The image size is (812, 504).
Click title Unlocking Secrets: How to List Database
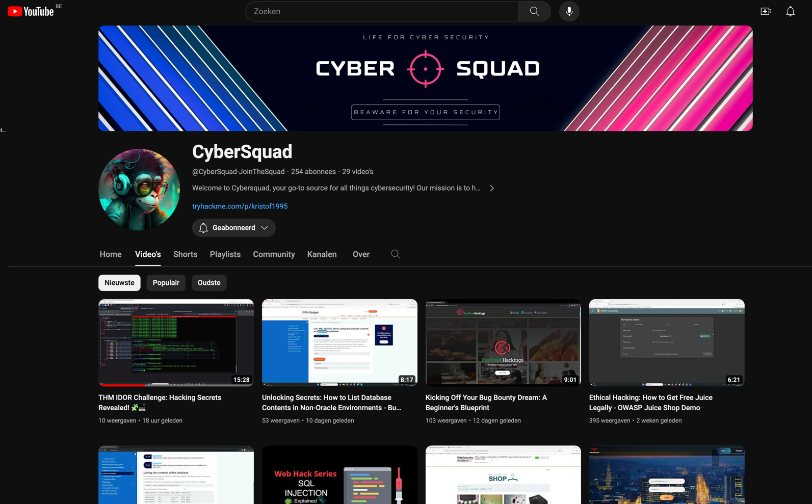[332, 403]
